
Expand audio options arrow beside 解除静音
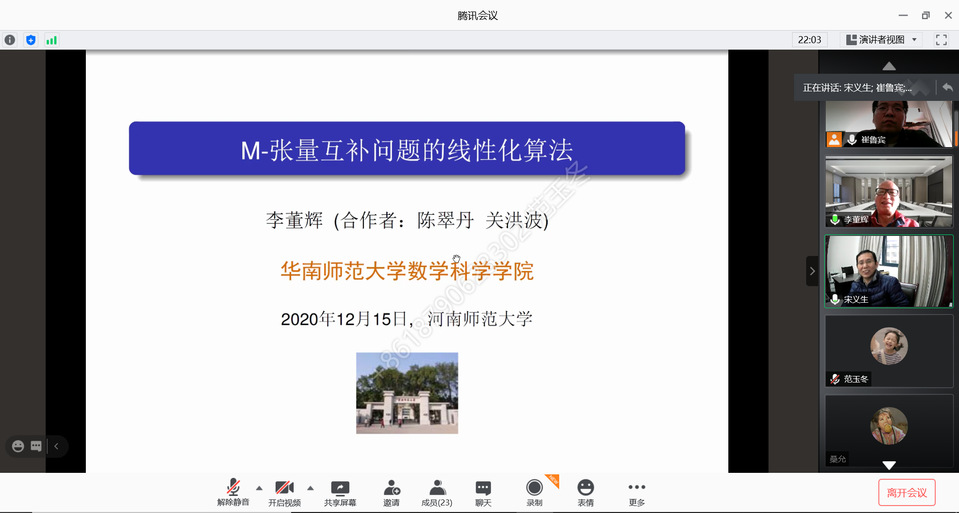point(259,488)
